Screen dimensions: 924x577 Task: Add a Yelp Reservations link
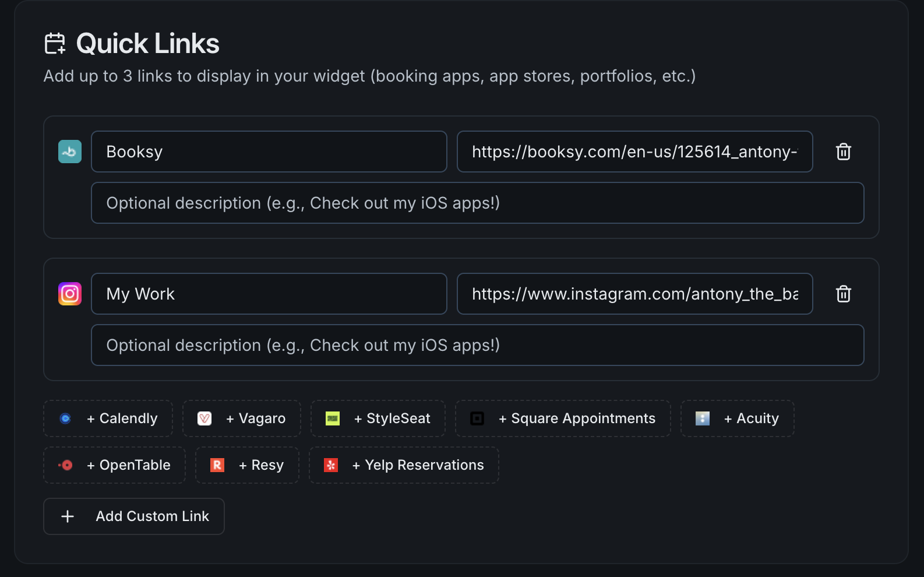click(404, 465)
